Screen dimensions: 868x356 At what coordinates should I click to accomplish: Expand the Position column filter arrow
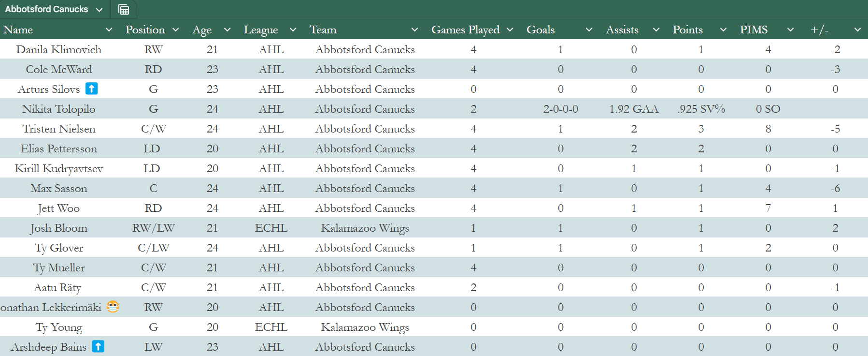click(x=176, y=30)
